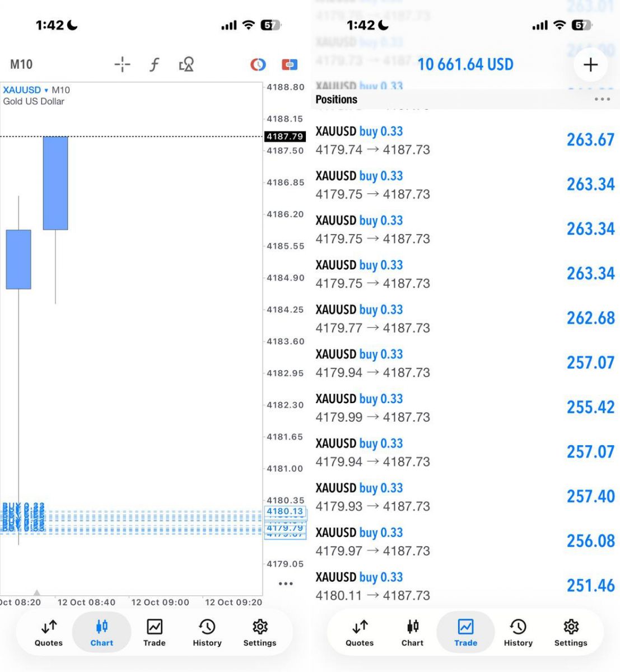Tap the 255.42 profit value
This screenshot has width=620, height=672.
click(590, 407)
